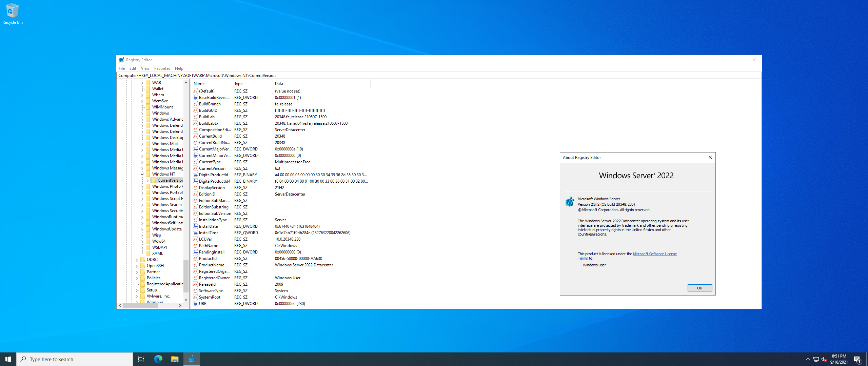Click the UBR DWORD value icon
The image size is (868, 366).
point(196,303)
